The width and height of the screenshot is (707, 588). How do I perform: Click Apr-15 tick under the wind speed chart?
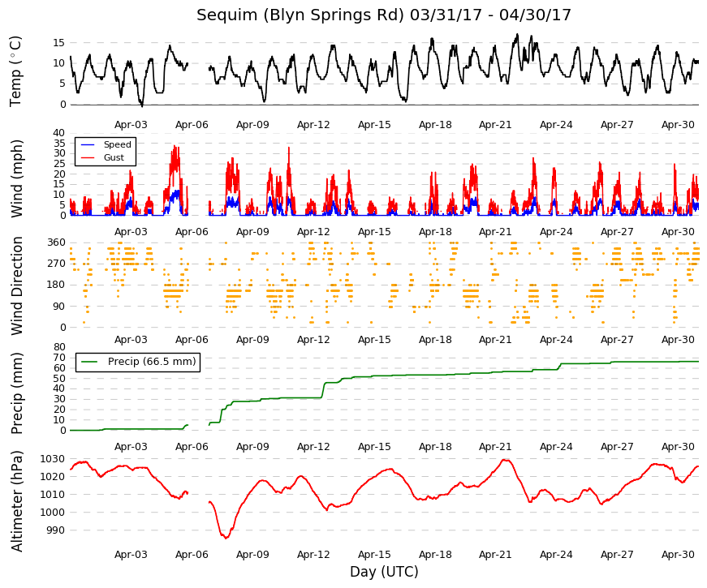pos(374,232)
